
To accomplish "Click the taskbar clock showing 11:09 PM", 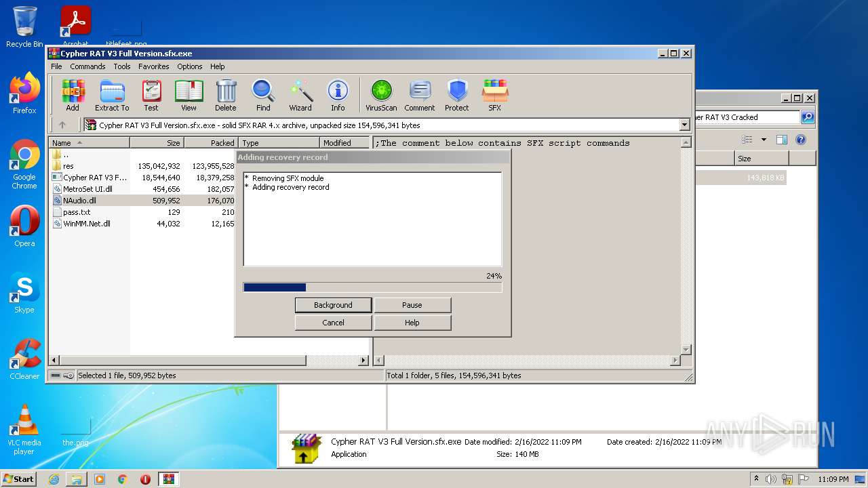I will pos(833,479).
